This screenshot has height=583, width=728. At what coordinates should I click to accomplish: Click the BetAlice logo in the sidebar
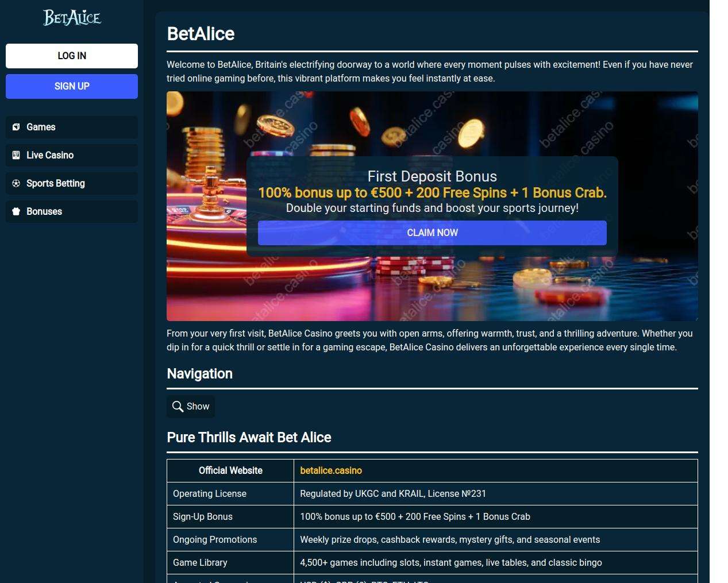[72, 18]
